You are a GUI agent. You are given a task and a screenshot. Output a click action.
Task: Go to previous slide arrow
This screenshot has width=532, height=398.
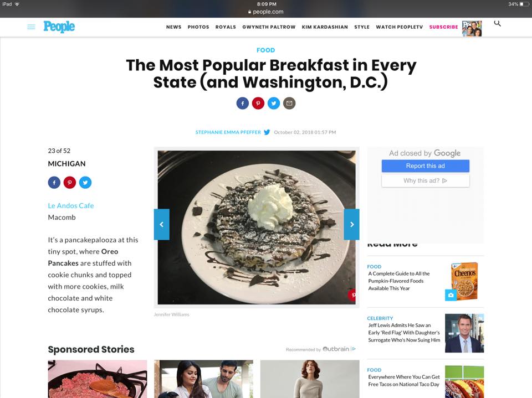(161, 224)
